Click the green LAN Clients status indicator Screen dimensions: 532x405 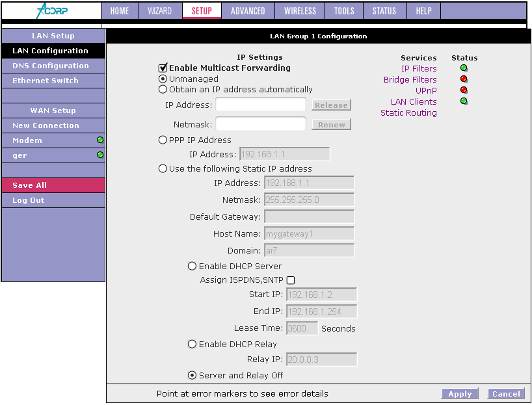464,101
